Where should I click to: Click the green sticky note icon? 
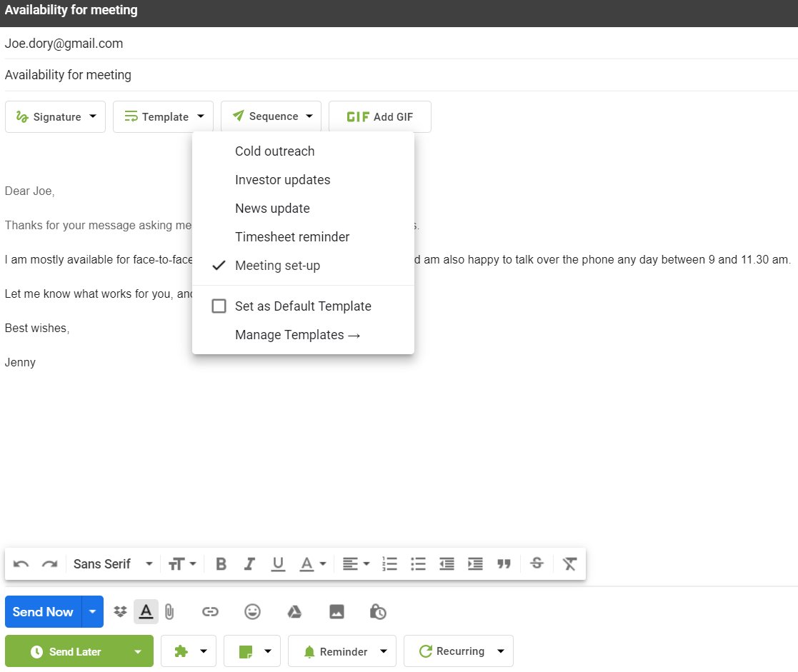click(x=246, y=651)
